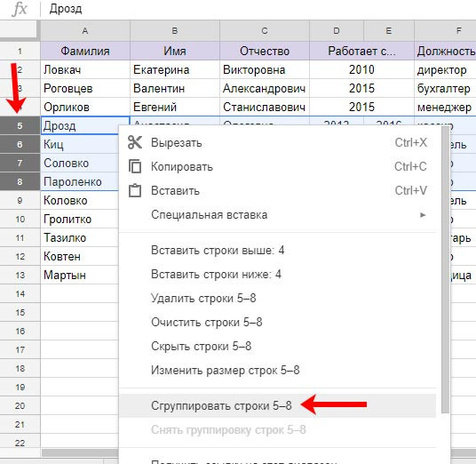Click cell containing Александрович
The height and width of the screenshot is (464, 476).
tap(265, 88)
